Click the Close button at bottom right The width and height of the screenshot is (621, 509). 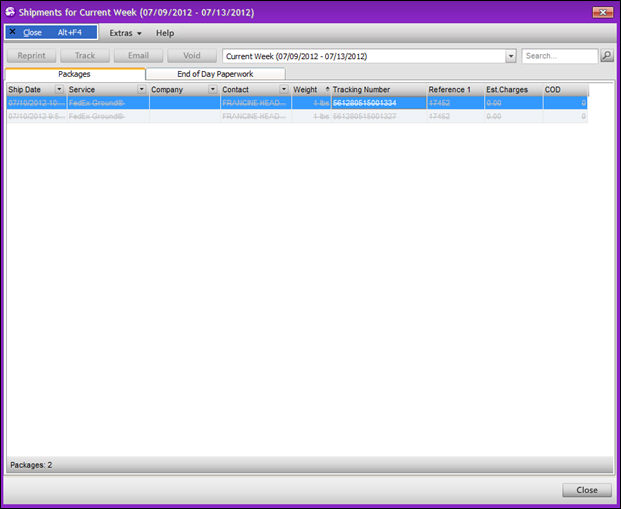coord(586,490)
